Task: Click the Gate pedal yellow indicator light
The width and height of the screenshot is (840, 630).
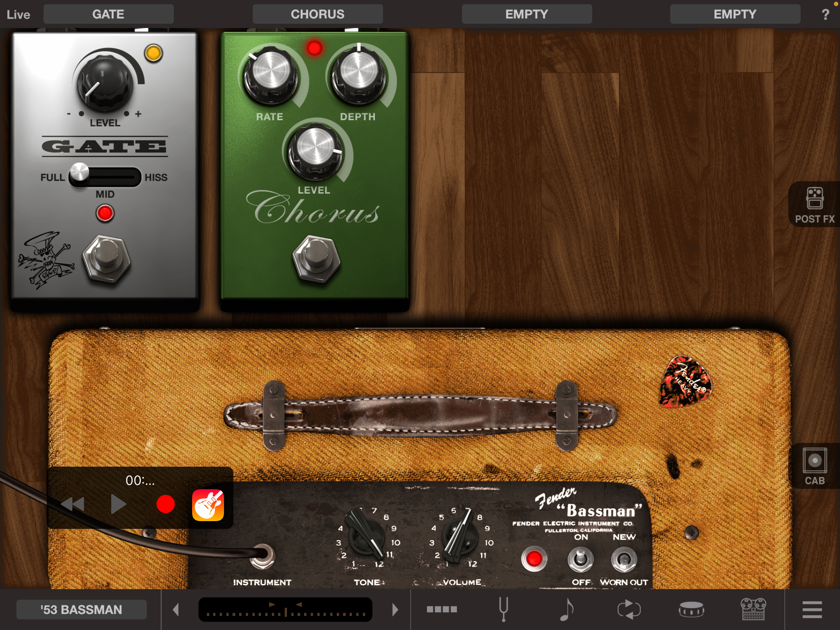Action: tap(154, 53)
